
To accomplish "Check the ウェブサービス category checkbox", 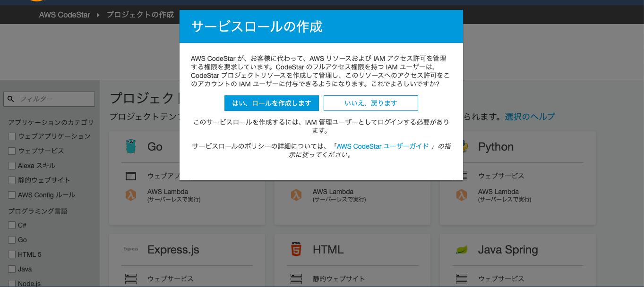I will (12, 151).
